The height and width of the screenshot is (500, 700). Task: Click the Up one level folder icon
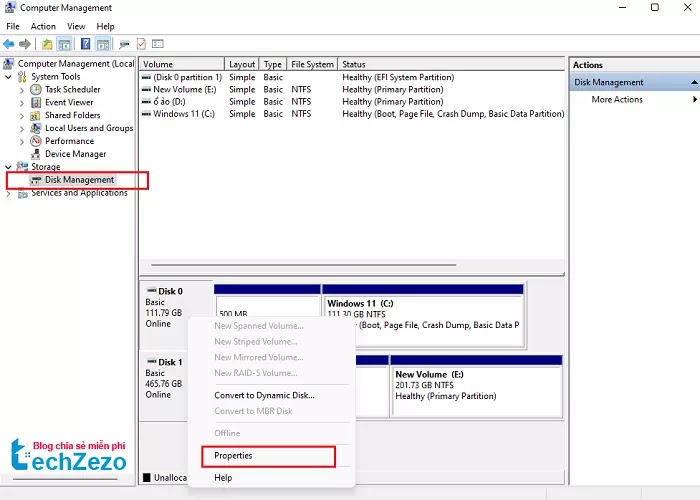click(x=47, y=44)
